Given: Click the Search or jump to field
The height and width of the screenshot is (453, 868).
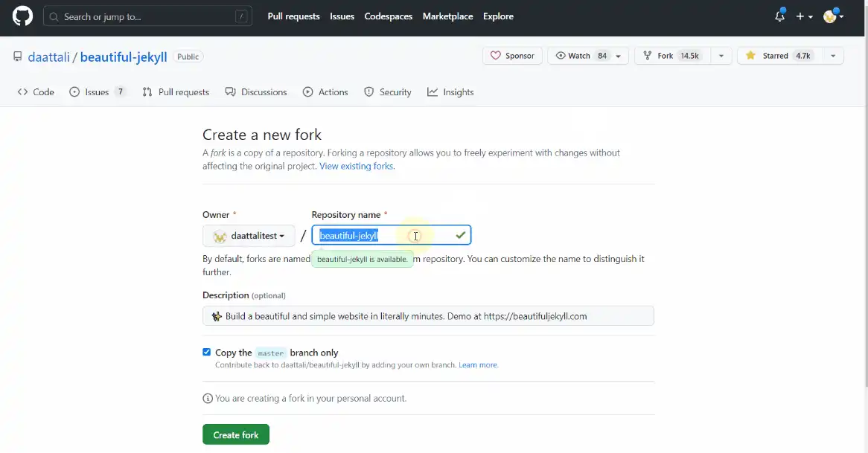Looking at the screenshot, I should pos(148,16).
